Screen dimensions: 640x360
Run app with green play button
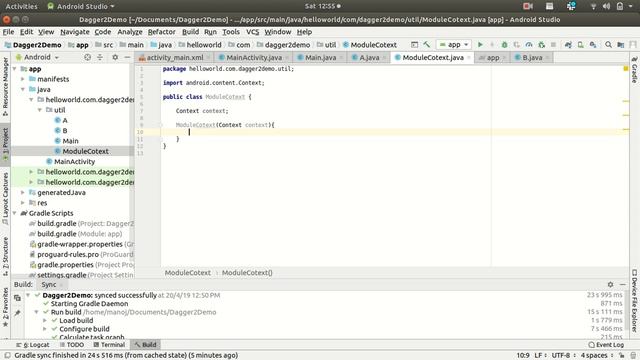(480, 44)
